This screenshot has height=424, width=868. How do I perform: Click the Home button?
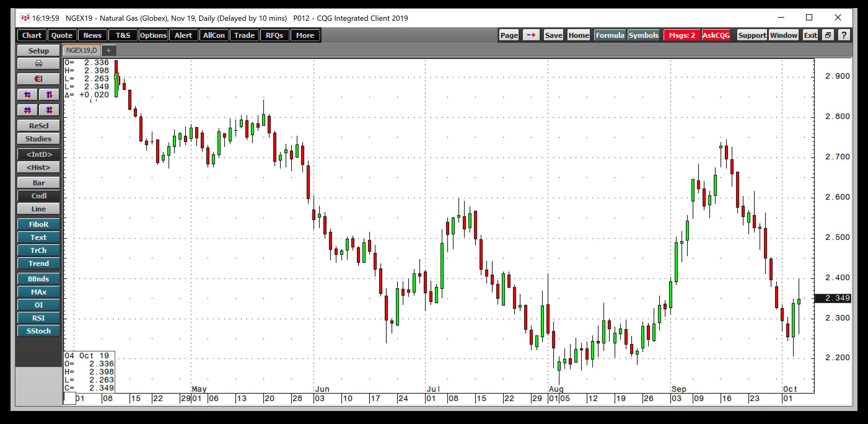coord(579,35)
